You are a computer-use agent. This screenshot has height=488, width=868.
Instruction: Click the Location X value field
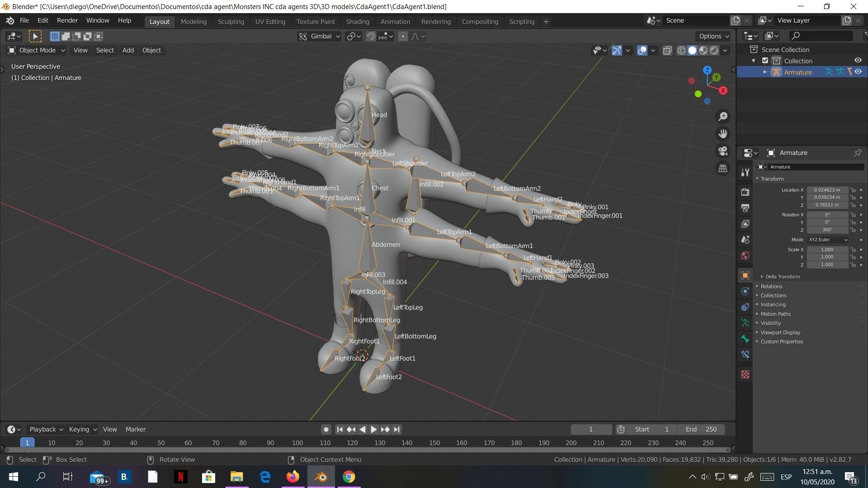coord(827,190)
